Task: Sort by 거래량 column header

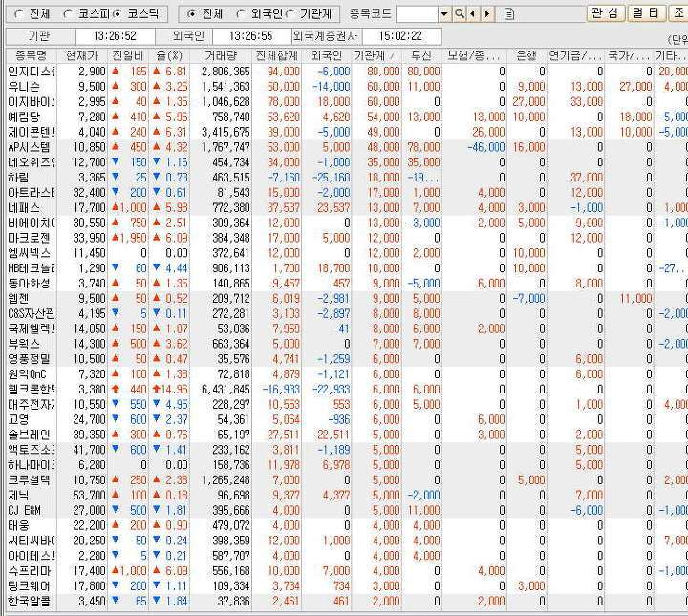Action: point(221,55)
